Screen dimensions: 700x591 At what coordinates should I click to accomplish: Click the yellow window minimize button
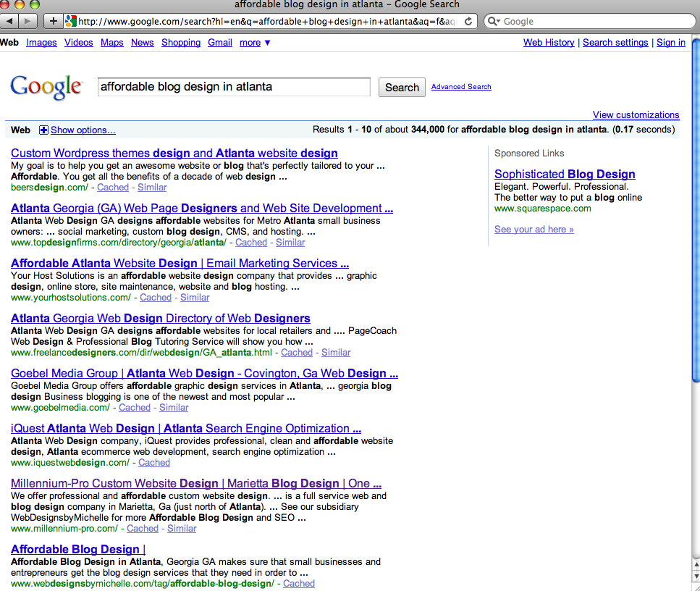point(20,4)
